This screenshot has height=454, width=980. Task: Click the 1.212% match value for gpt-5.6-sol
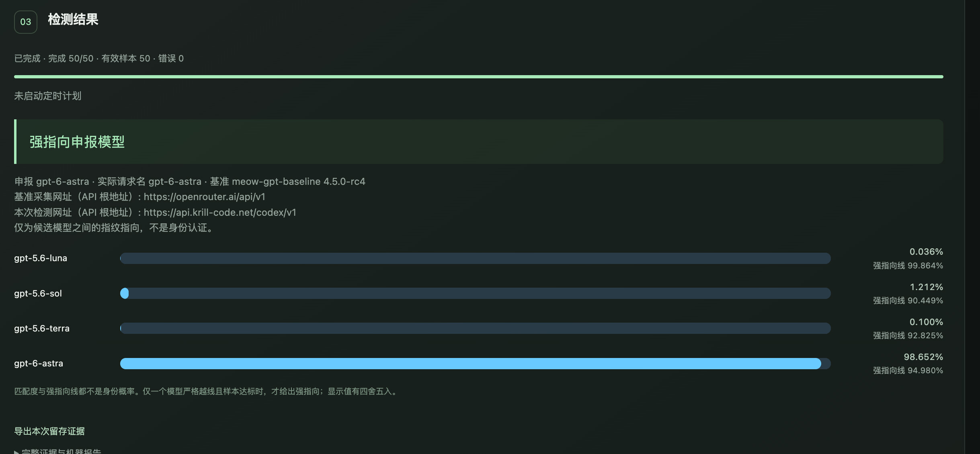click(926, 287)
